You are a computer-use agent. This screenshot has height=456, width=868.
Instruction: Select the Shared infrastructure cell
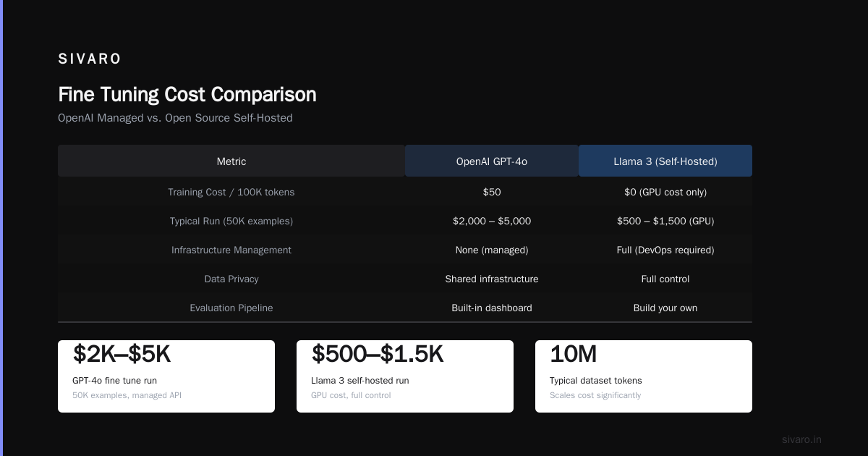click(492, 279)
